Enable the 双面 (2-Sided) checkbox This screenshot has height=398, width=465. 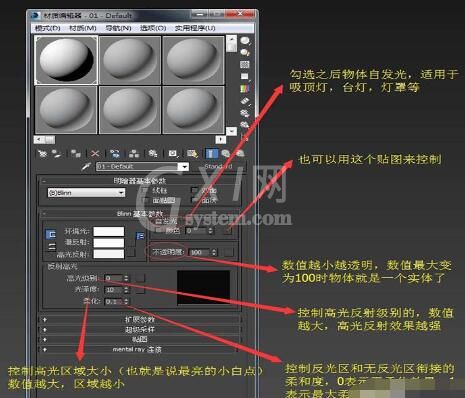194,190
